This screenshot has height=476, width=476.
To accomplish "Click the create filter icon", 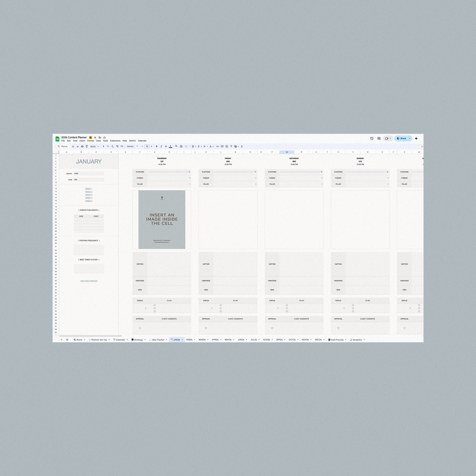I will [x=231, y=146].
